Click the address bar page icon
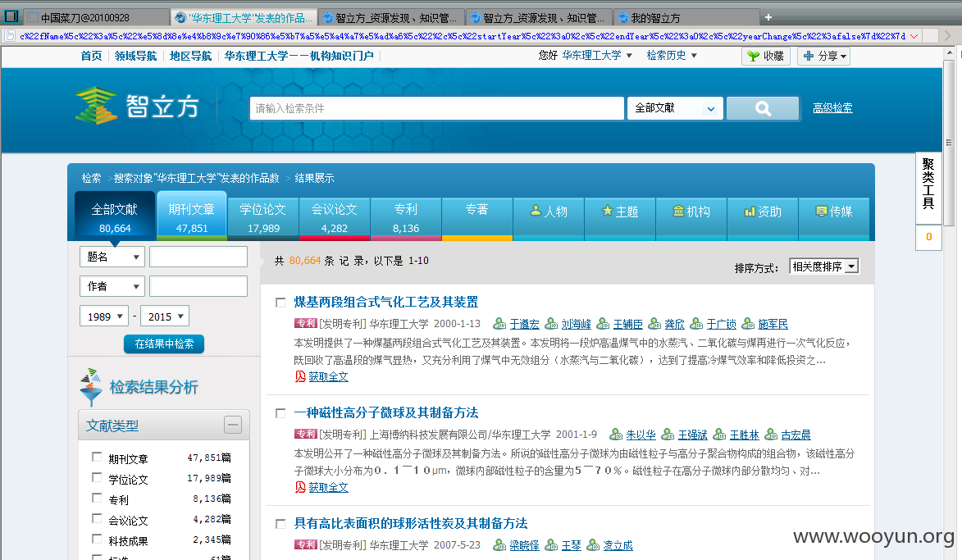Viewport: 962px width, 560px height. pos(10,36)
